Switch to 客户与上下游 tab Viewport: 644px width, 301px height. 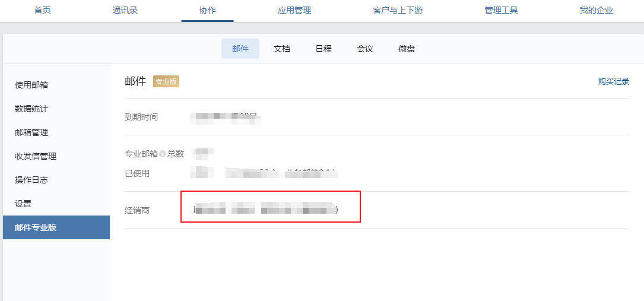(x=389, y=10)
